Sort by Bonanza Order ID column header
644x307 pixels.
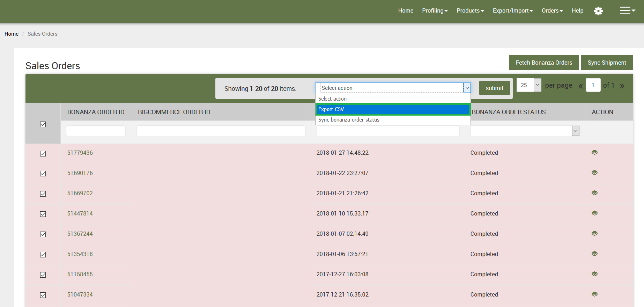tap(96, 112)
